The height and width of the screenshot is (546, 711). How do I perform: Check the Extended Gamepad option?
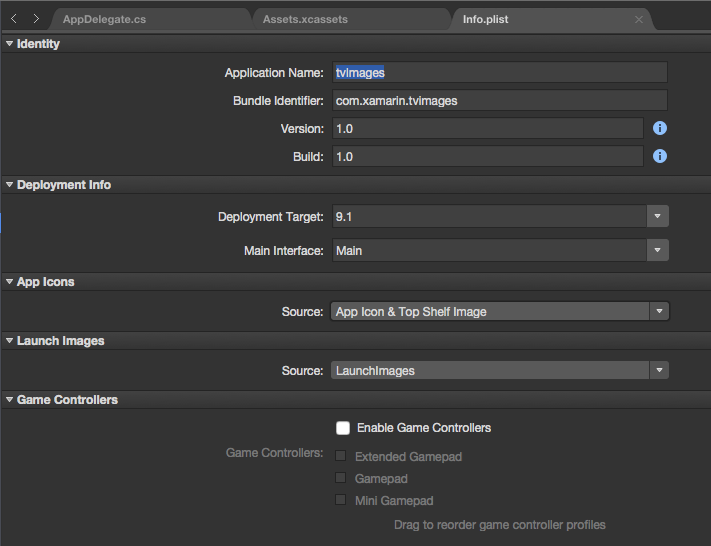coord(341,457)
